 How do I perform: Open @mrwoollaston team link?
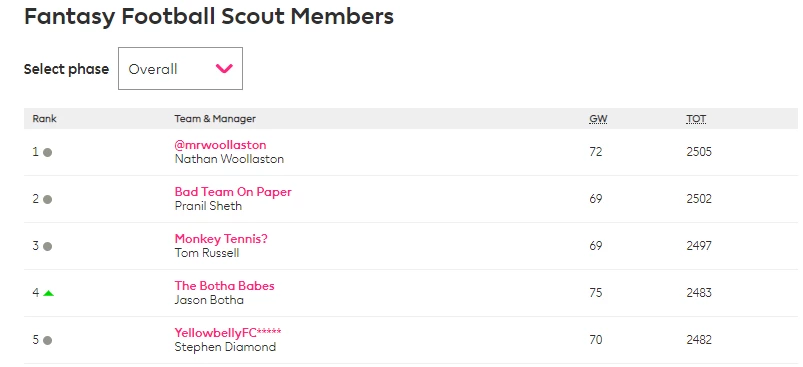pyautogui.click(x=220, y=145)
